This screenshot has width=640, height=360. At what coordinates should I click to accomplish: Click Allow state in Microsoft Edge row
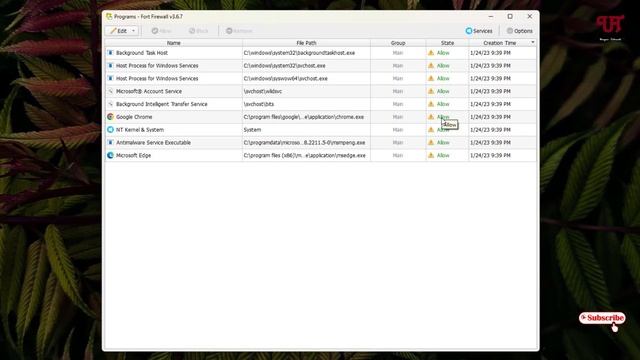(443, 155)
